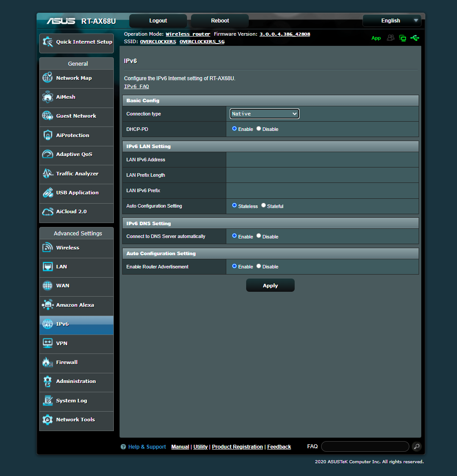Open the Product Registration link

click(x=237, y=447)
